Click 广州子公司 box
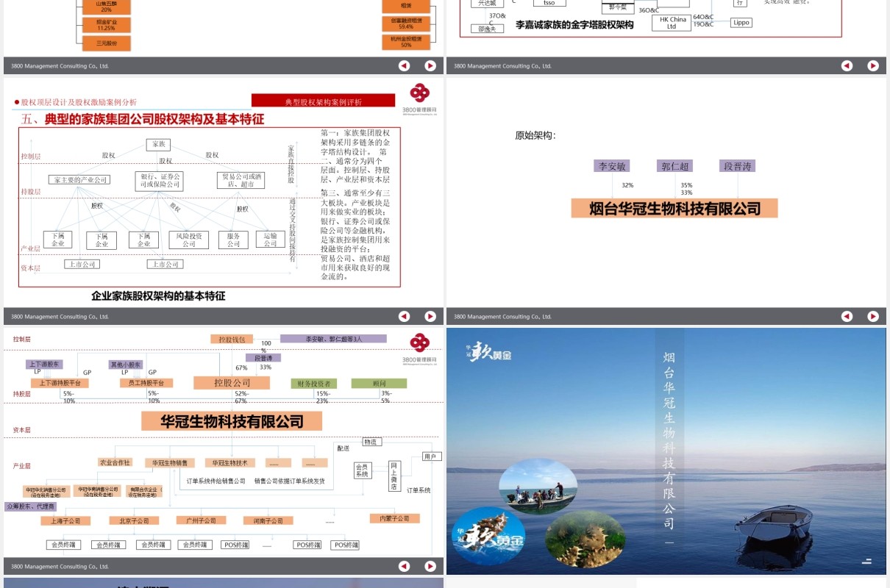Screen dimensions: 890x588 (x=201, y=520)
